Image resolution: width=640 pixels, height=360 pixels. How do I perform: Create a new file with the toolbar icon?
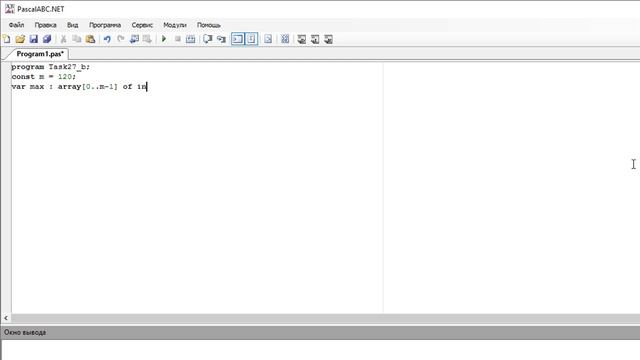click(x=7, y=39)
